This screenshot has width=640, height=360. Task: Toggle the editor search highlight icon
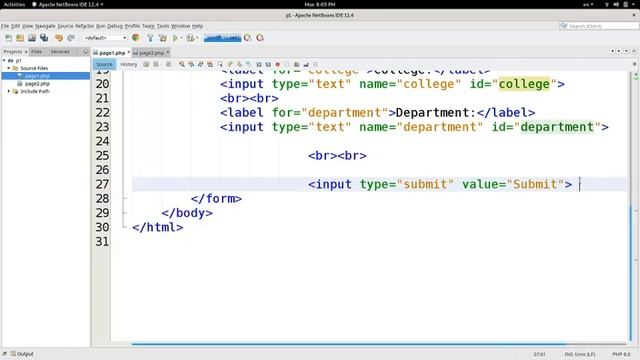210,64
